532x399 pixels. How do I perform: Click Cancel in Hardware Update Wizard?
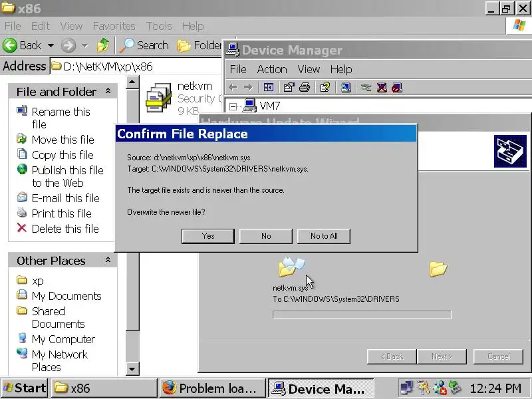tap(498, 356)
